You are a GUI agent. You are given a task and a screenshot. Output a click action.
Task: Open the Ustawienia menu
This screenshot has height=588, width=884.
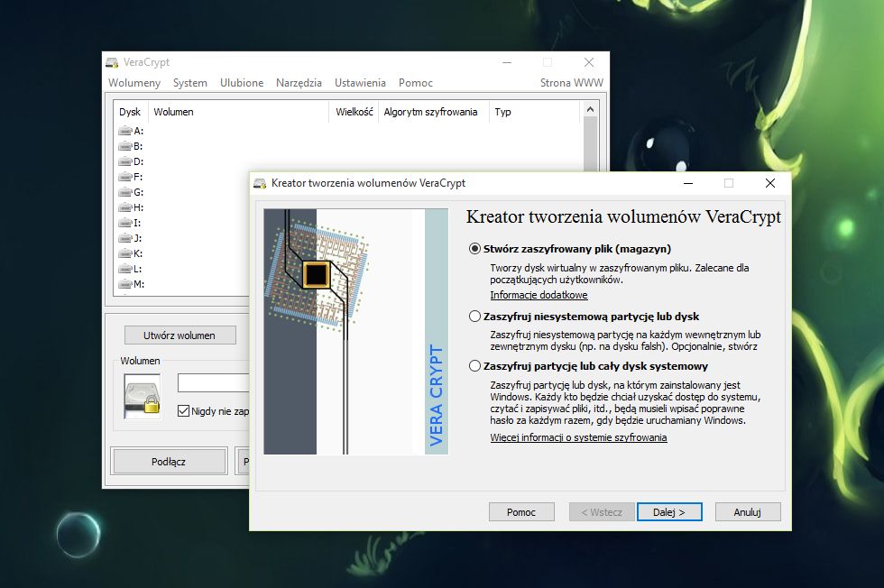[360, 83]
